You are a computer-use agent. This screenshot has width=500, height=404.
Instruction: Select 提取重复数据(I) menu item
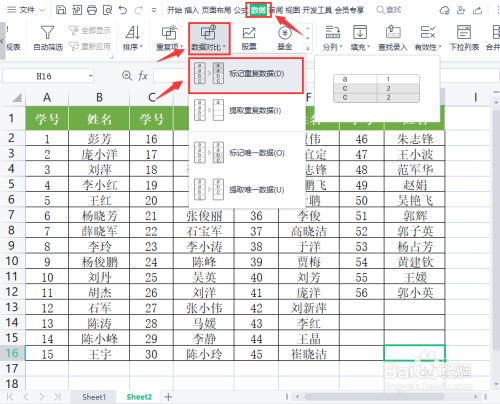pos(247,110)
